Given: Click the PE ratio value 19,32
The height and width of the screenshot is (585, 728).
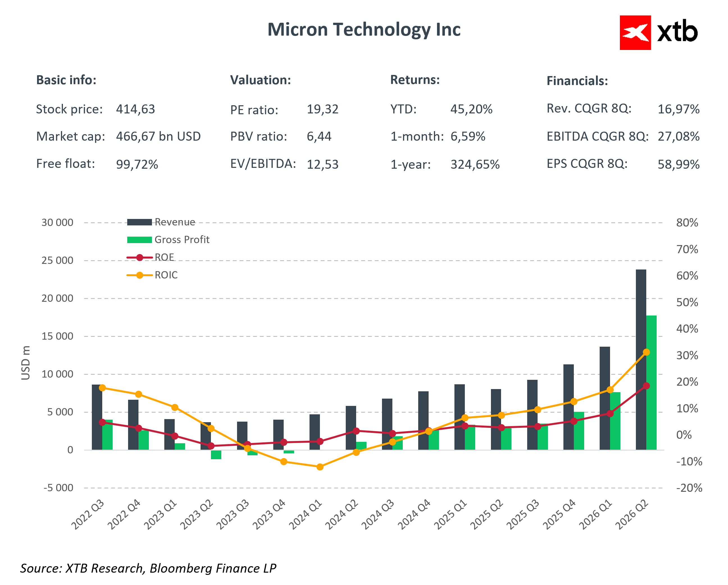Looking at the screenshot, I should 322,109.
